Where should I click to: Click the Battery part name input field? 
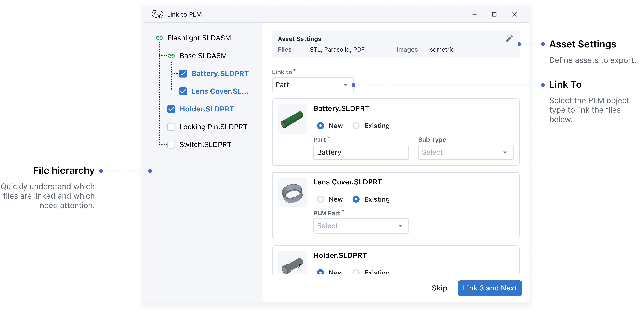(x=361, y=152)
